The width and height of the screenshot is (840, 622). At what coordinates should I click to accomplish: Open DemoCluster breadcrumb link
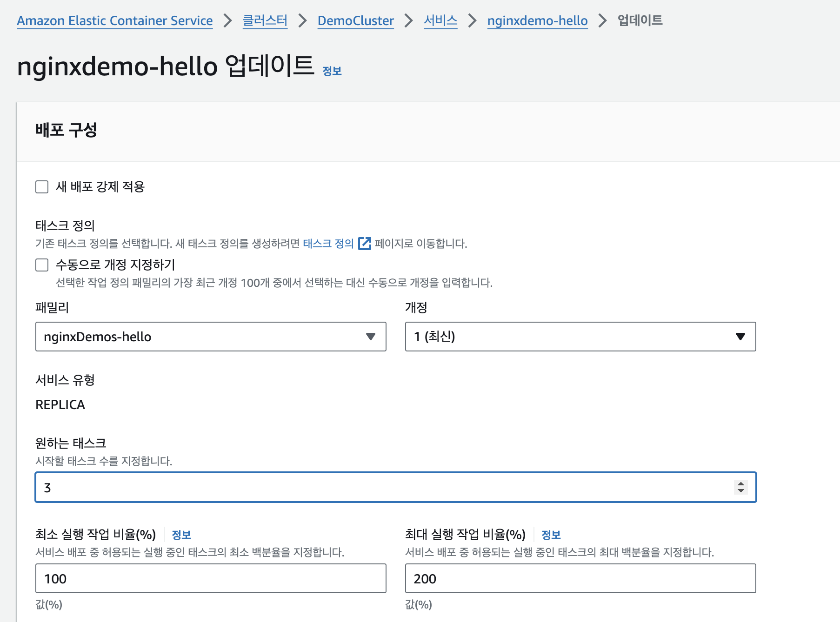pos(355,21)
